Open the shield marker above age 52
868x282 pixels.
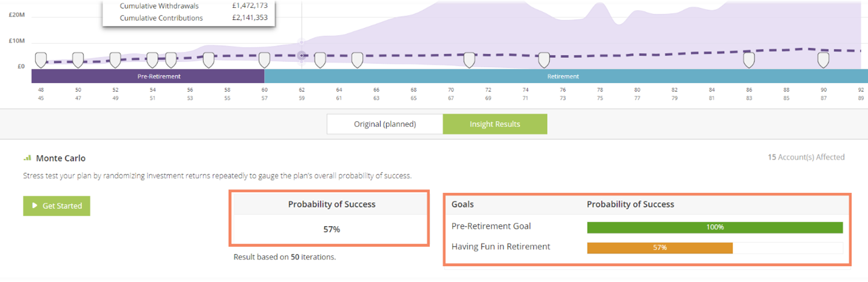pyautogui.click(x=115, y=59)
